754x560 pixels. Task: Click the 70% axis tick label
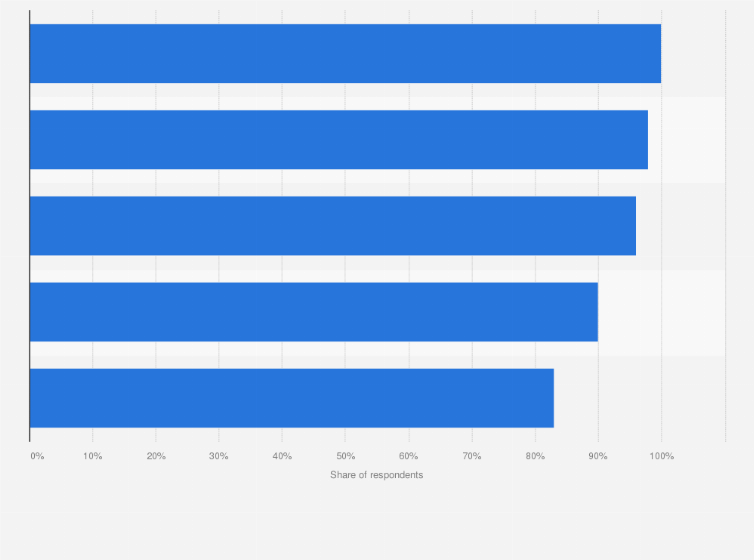pyautogui.click(x=472, y=456)
